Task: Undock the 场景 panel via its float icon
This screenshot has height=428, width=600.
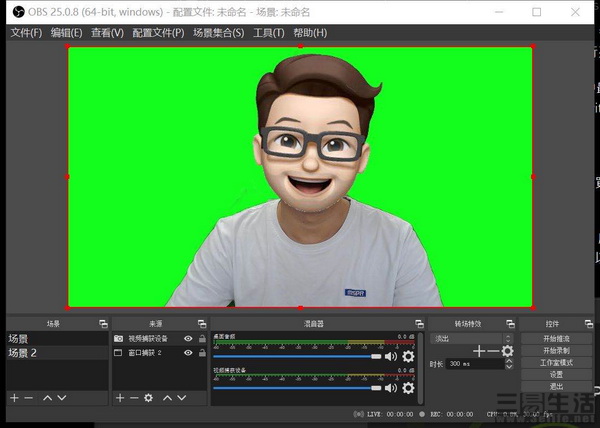Action: (x=103, y=324)
